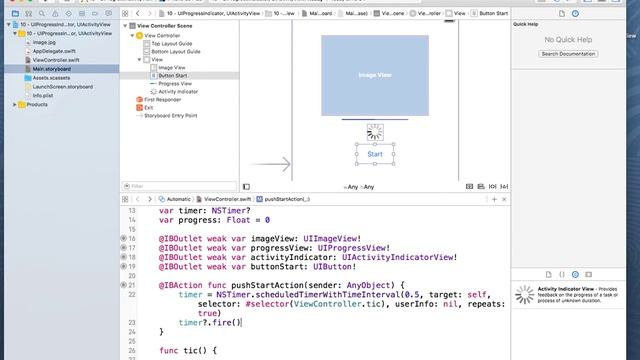
Task: Expand the Products folder
Action: 15,104
